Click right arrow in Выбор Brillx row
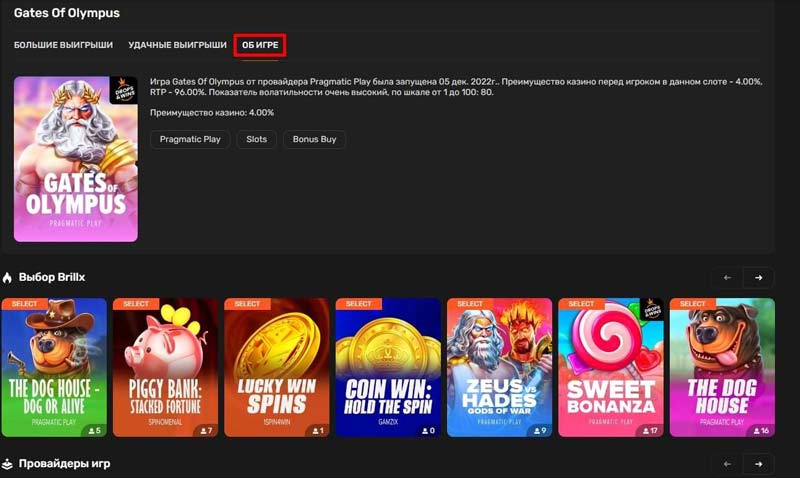This screenshot has height=478, width=800. [759, 278]
